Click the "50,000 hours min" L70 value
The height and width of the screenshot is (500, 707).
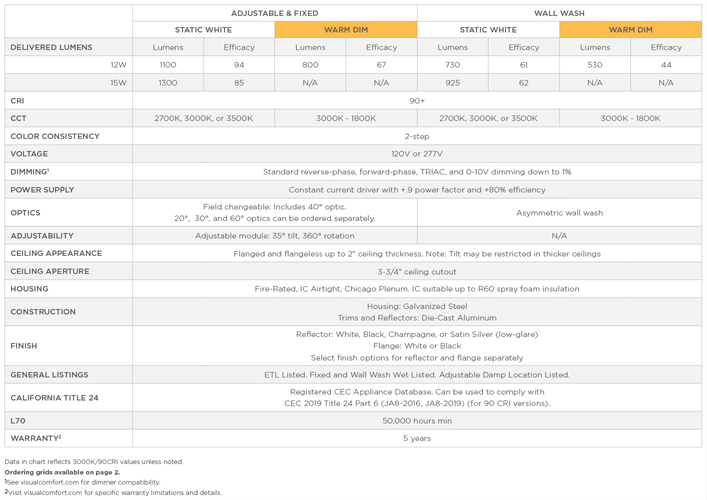416,421
